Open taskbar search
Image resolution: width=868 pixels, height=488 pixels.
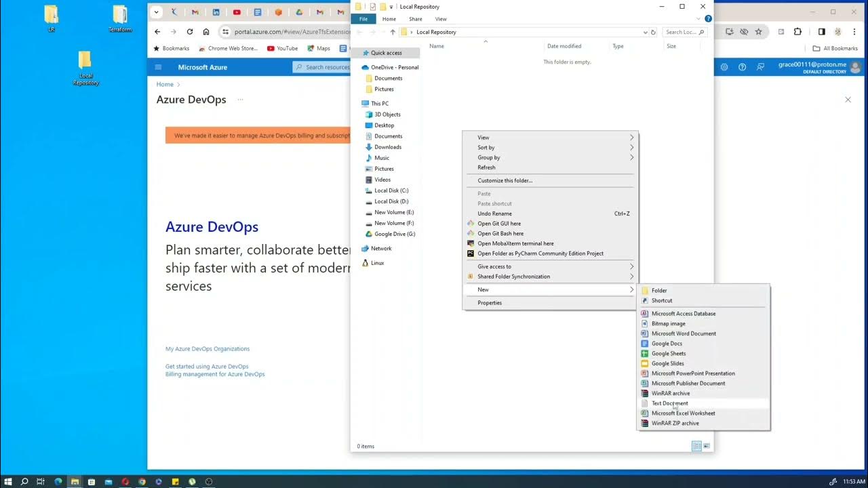(x=24, y=482)
